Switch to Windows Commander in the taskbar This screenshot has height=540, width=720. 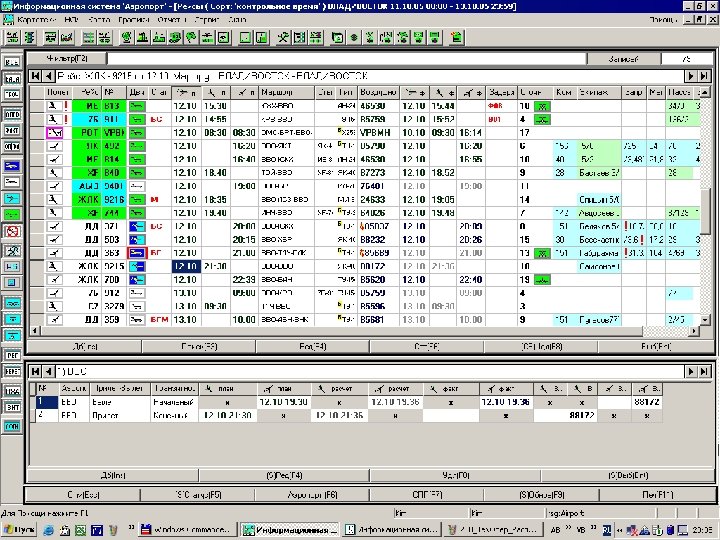pyautogui.click(x=187, y=530)
